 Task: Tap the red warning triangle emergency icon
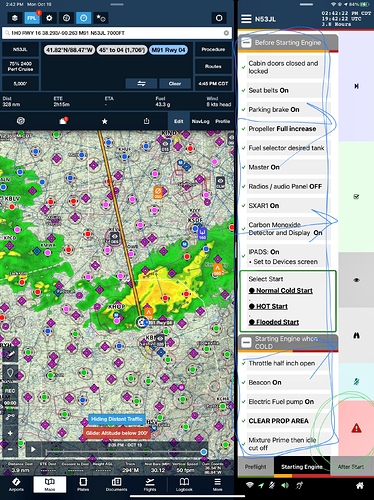click(356, 428)
